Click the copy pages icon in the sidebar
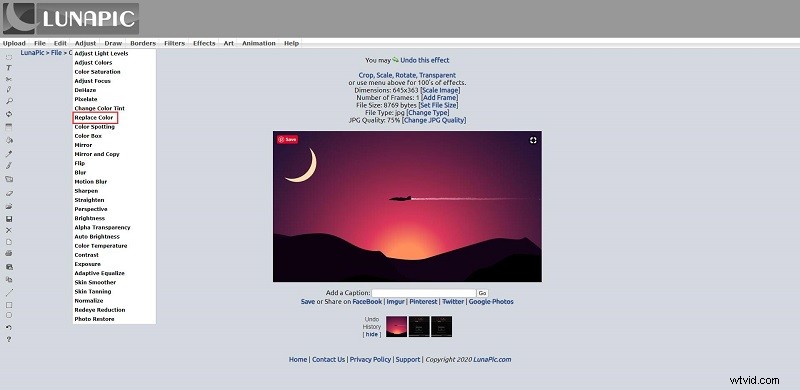Viewport: 800px width, 390px height. pos(9,280)
